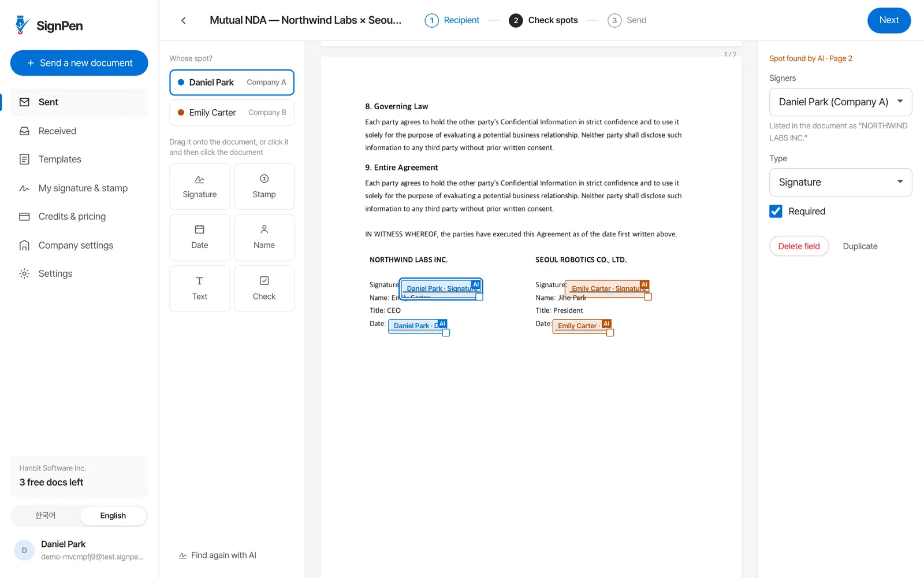Select Emily Carter Company B signer
924x578 pixels.
click(232, 113)
